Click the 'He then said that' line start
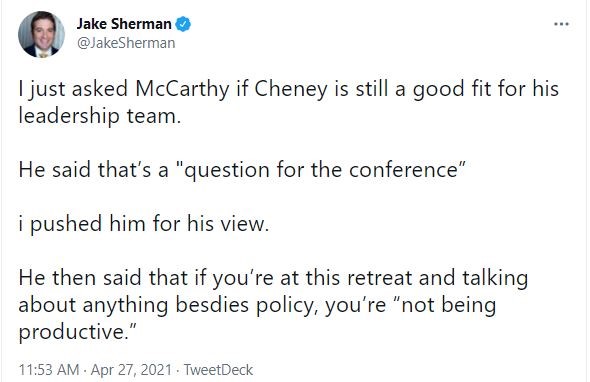 [104, 278]
